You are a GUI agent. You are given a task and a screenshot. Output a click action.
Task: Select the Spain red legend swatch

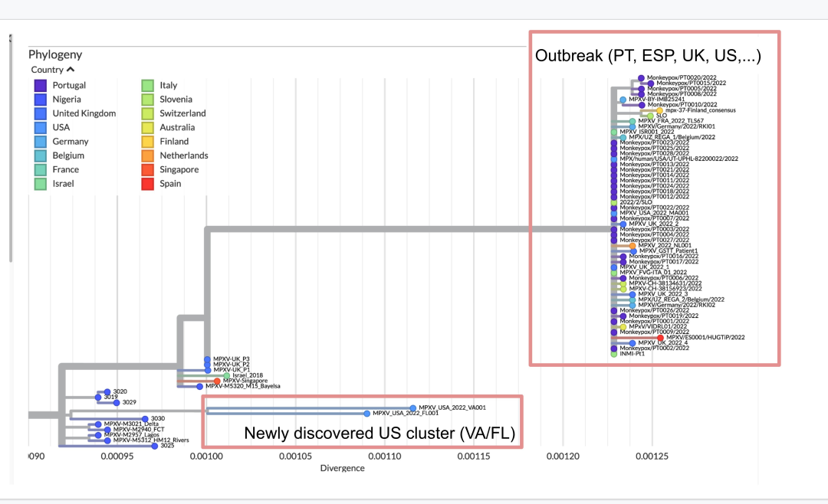click(x=148, y=184)
